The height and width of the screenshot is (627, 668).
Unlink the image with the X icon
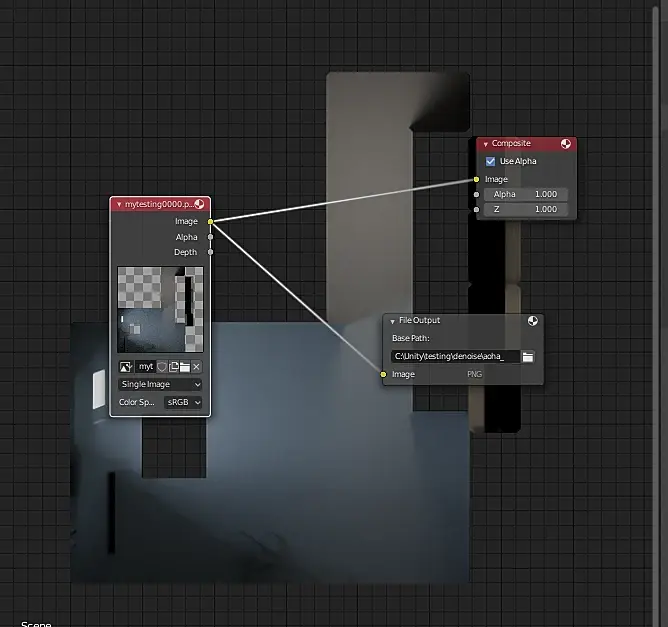[196, 367]
